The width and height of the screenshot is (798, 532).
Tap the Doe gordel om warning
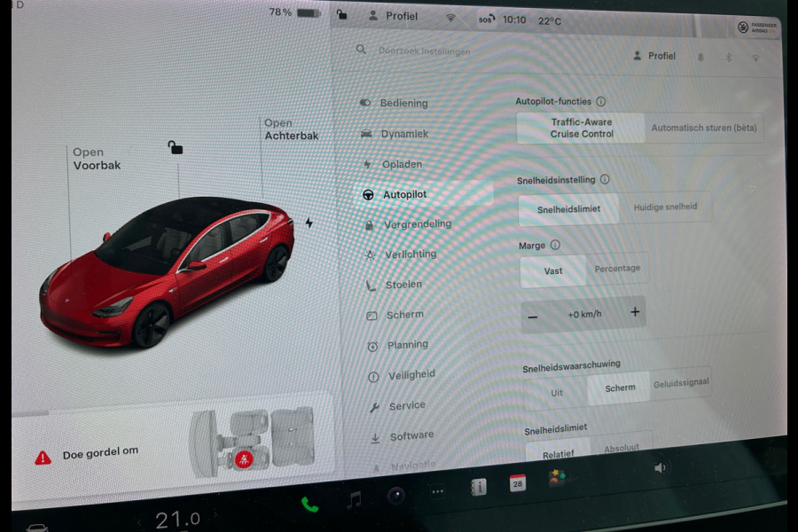click(x=100, y=452)
